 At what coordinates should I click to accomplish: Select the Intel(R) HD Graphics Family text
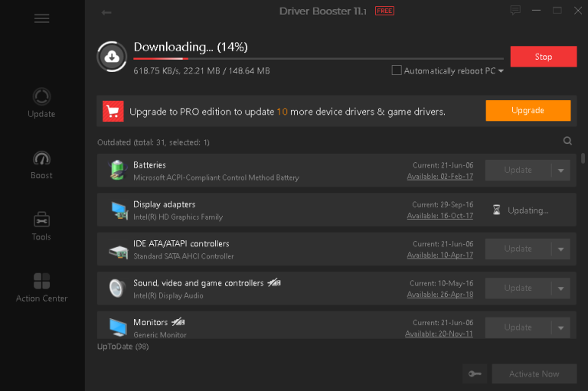point(178,217)
